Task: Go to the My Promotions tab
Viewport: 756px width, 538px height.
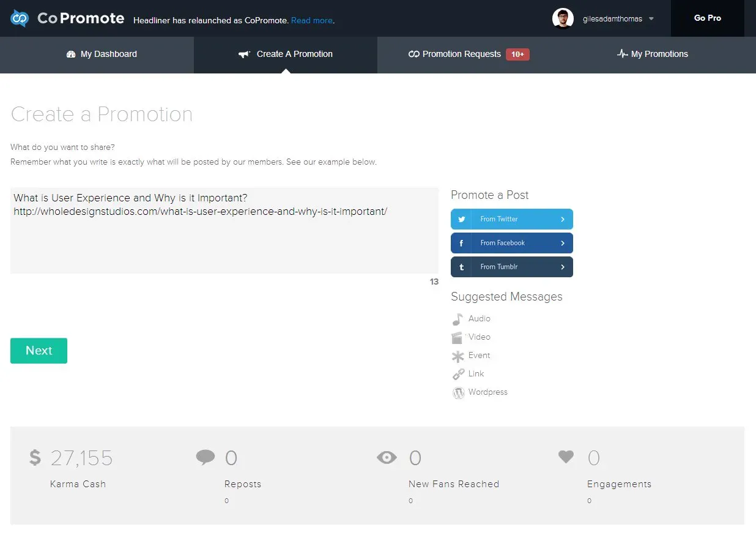Action: (x=652, y=54)
